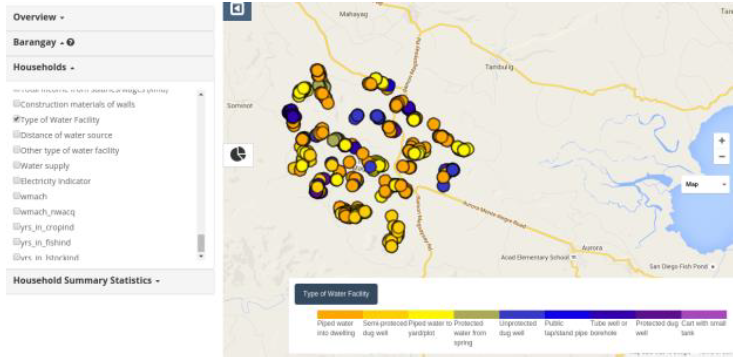Select Semi-protected dug well swatch
742x362 pixels.
pos(385,315)
